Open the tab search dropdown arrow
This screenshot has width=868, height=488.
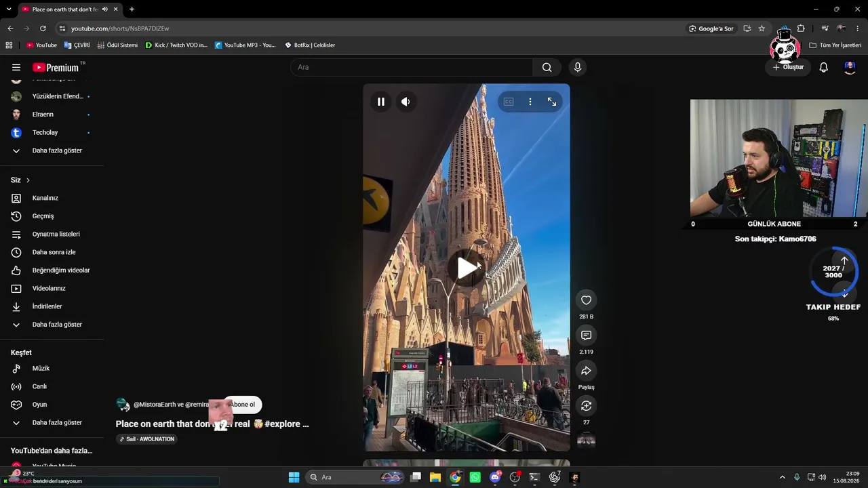(9, 9)
